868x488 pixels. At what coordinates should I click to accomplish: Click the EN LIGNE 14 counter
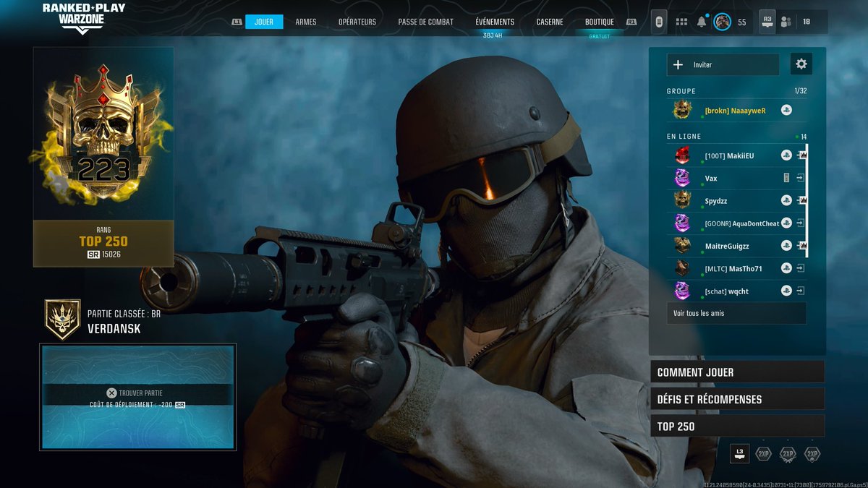pyautogui.click(x=801, y=137)
